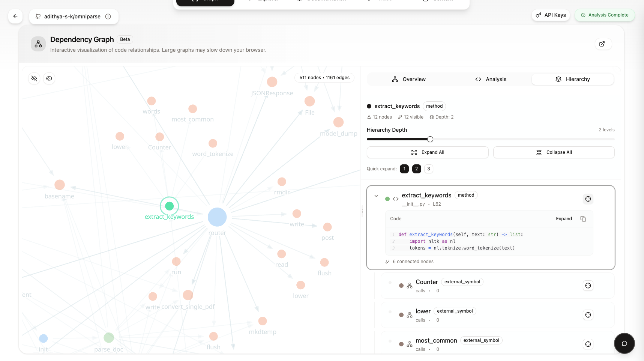Click the Dependency Graph header icon

tap(38, 44)
